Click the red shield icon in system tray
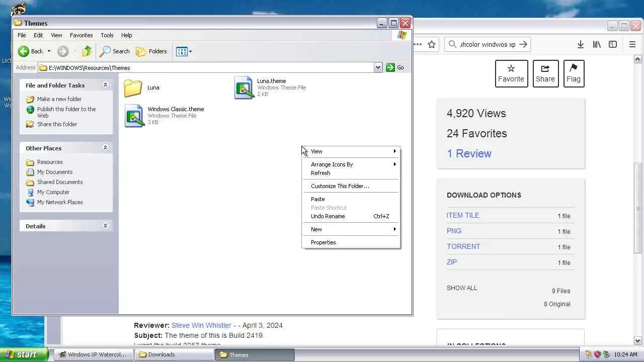644x362 pixels. (597, 354)
